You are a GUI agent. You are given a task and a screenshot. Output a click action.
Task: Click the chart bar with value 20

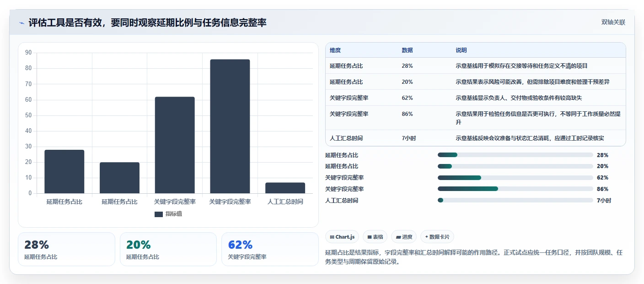coord(119,178)
